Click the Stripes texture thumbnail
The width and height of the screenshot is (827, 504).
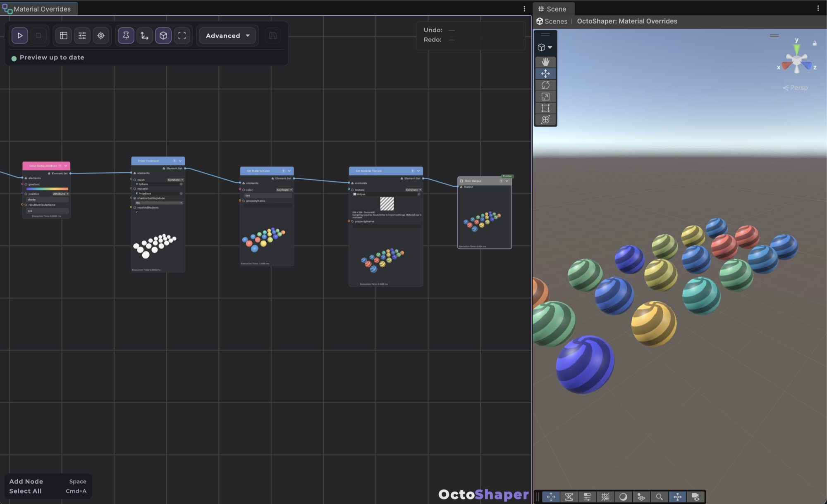[x=387, y=204]
